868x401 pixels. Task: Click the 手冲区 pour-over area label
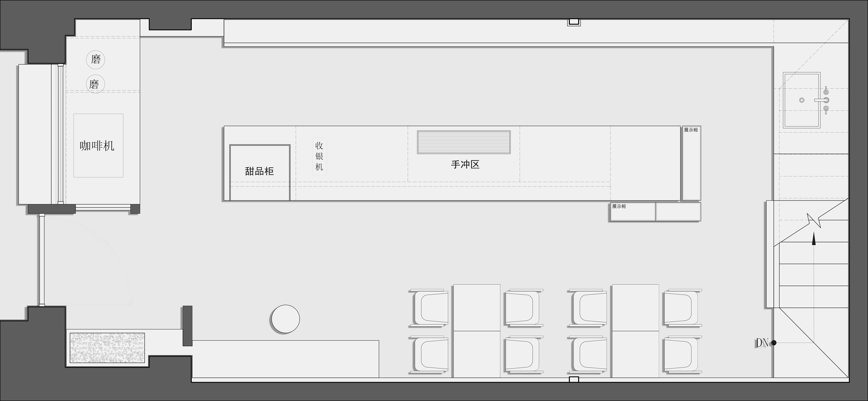click(x=465, y=164)
